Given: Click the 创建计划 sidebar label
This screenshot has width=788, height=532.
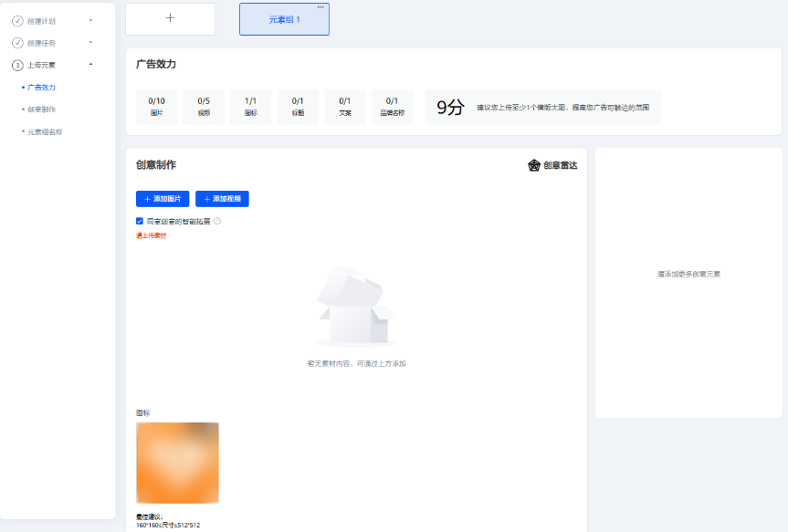Looking at the screenshot, I should 41,21.
